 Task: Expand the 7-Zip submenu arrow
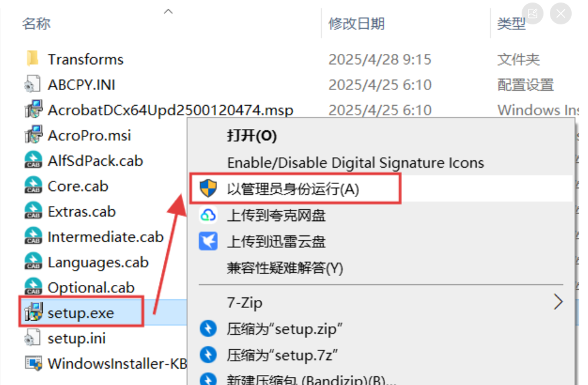(x=558, y=302)
